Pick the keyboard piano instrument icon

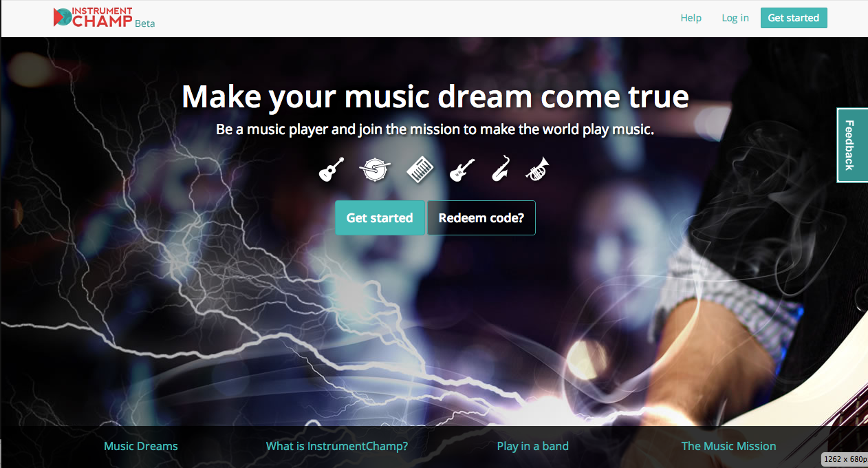coord(421,169)
